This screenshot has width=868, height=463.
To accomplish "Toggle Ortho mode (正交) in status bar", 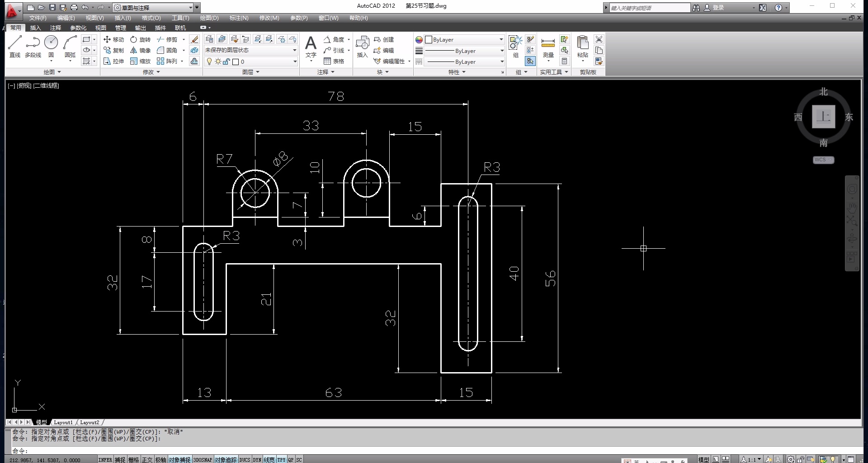I will 147,459.
